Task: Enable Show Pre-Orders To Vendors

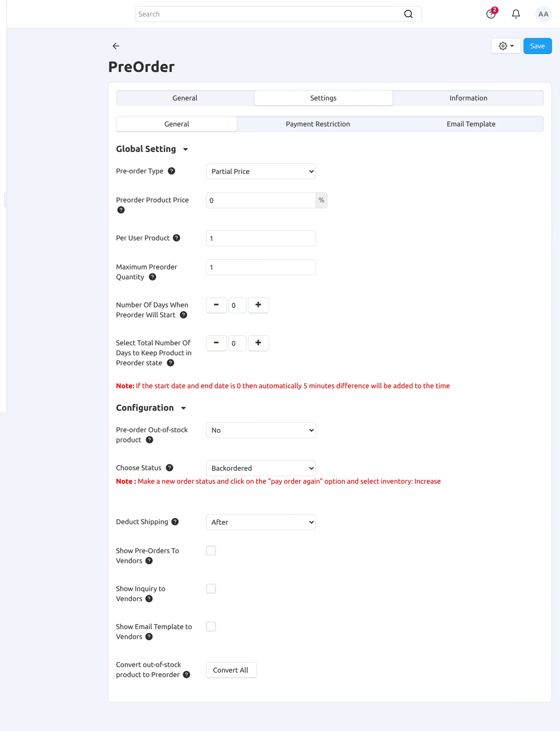Action: pos(211,551)
